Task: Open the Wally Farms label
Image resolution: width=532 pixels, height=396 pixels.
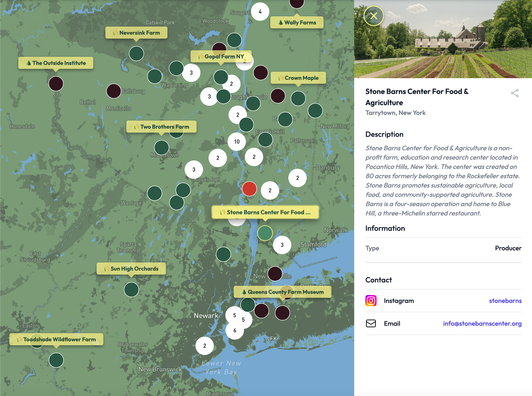Action: point(296,23)
